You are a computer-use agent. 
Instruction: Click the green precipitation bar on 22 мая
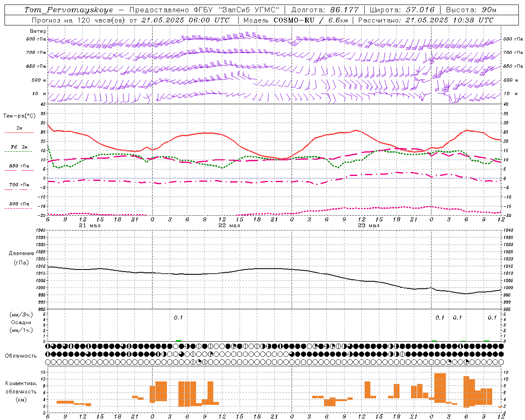pyautogui.click(x=178, y=340)
